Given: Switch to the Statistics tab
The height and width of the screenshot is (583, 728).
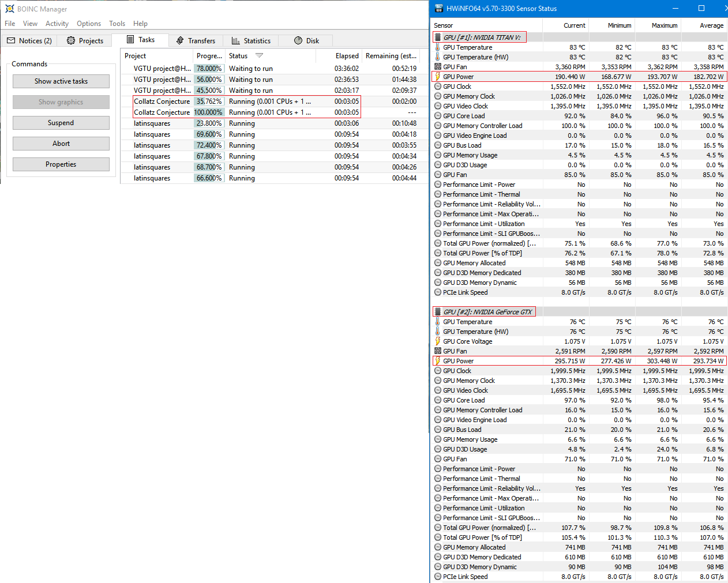Looking at the screenshot, I should tap(251, 40).
